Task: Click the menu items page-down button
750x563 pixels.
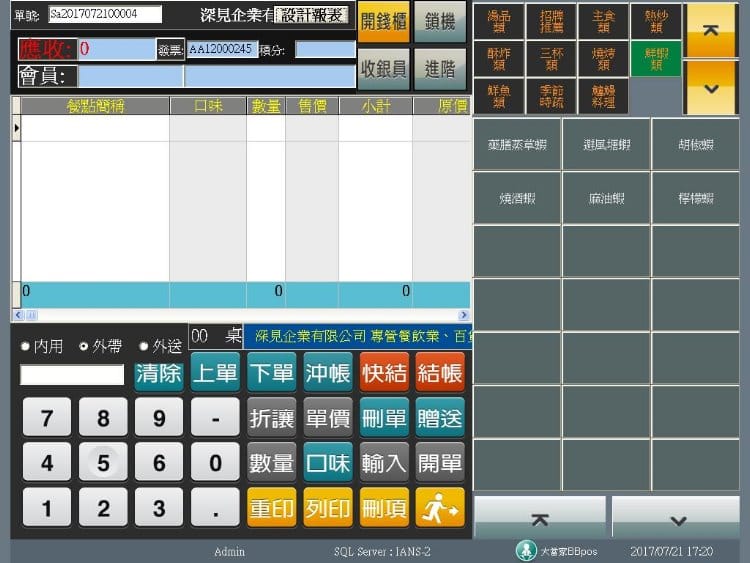Action: click(676, 519)
